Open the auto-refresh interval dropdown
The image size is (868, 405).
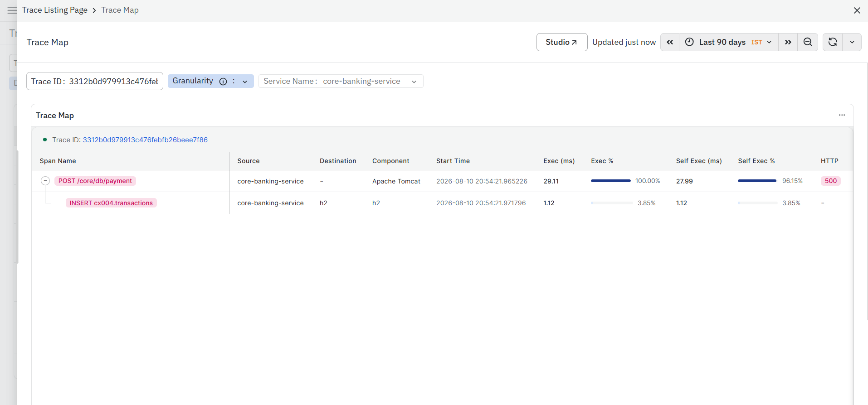(852, 42)
